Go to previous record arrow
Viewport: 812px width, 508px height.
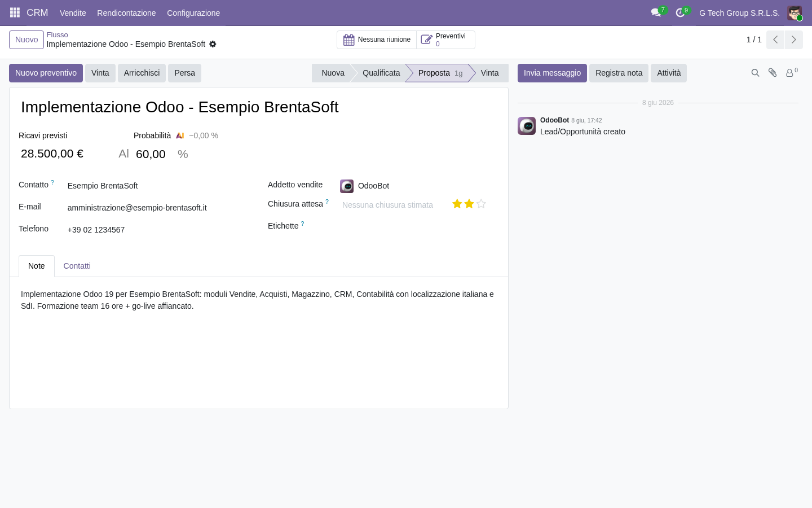[x=775, y=40]
